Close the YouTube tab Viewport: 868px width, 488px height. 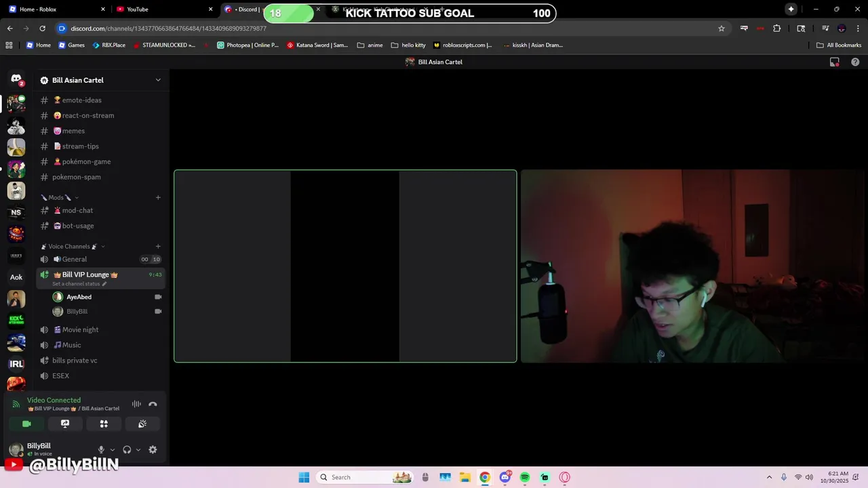[x=211, y=9]
